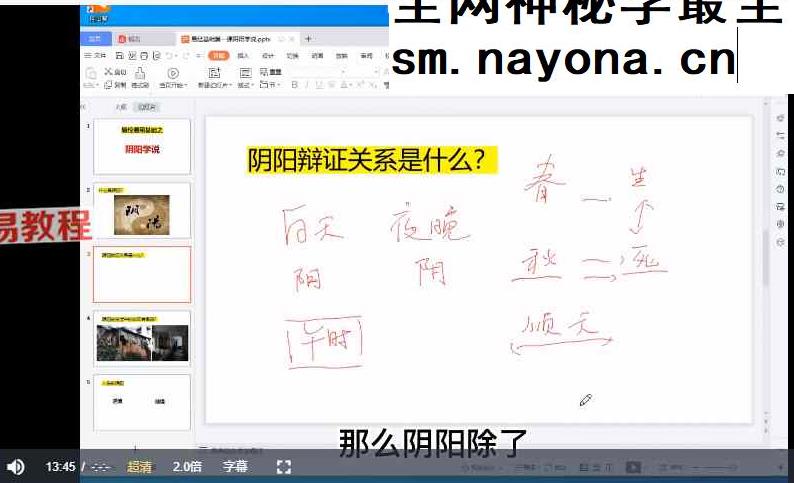Viewport: 794px width, 483px height.
Task: Click the bottommost icon in right sidebar
Action: 780,242
